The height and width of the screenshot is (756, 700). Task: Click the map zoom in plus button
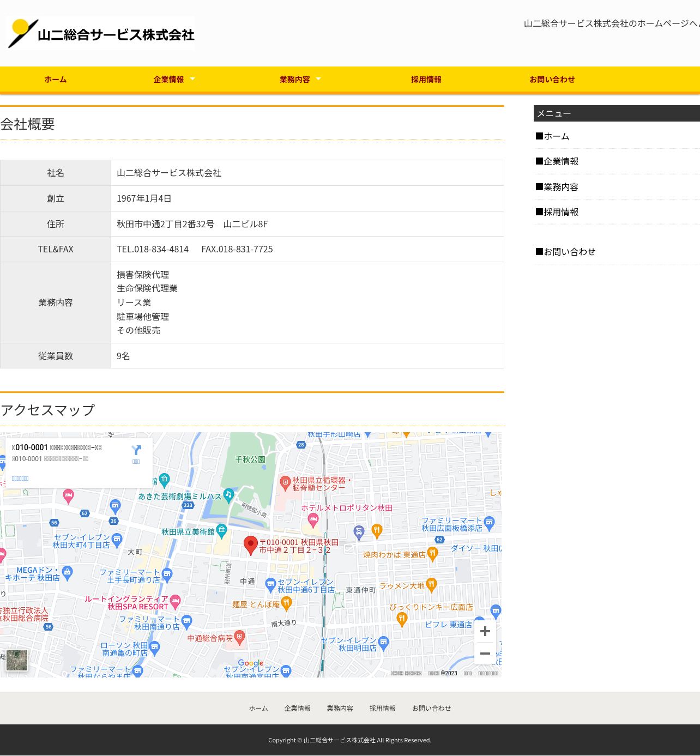tap(485, 631)
